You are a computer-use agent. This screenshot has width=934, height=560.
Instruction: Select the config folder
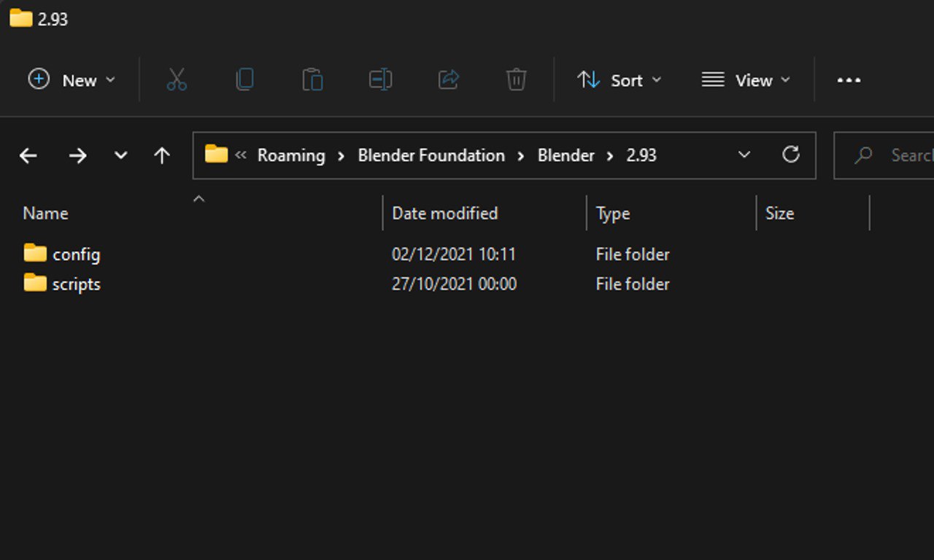pyautogui.click(x=76, y=254)
